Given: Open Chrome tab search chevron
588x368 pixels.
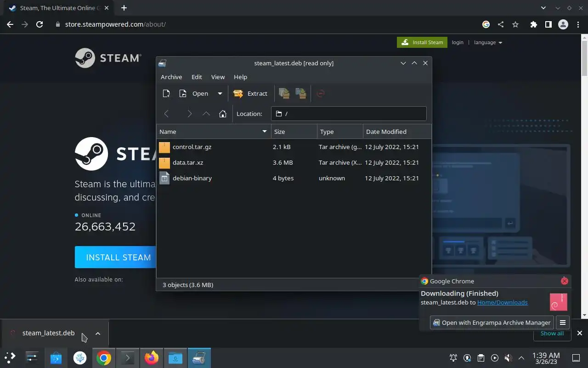Looking at the screenshot, I should click(543, 8).
